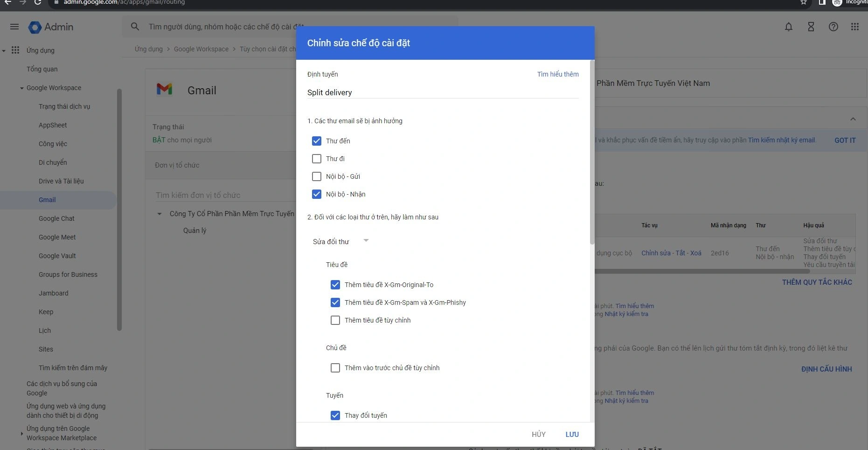Screen dimensions: 868x450
Task: Expand Ứng dụng trên Google Workspace Marketplace
Action: pos(22,434)
